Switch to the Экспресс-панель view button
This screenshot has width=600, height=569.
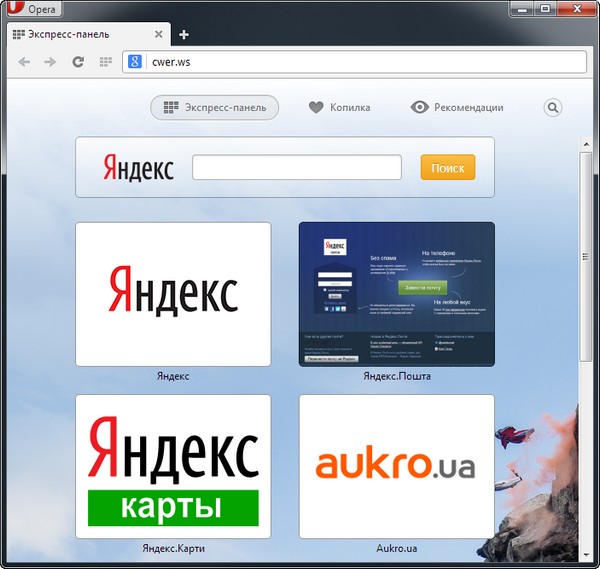point(214,108)
